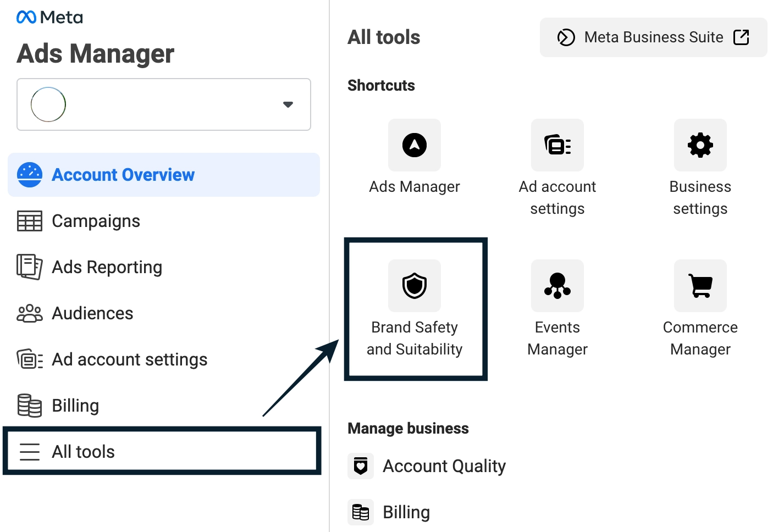784x532 pixels.
Task: Click the Meta logo
Action: pos(49,18)
